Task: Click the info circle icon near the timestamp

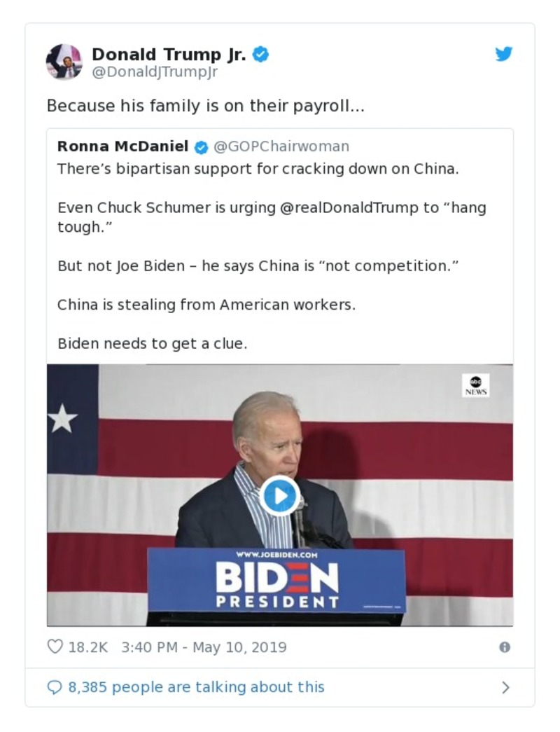Action: [505, 647]
